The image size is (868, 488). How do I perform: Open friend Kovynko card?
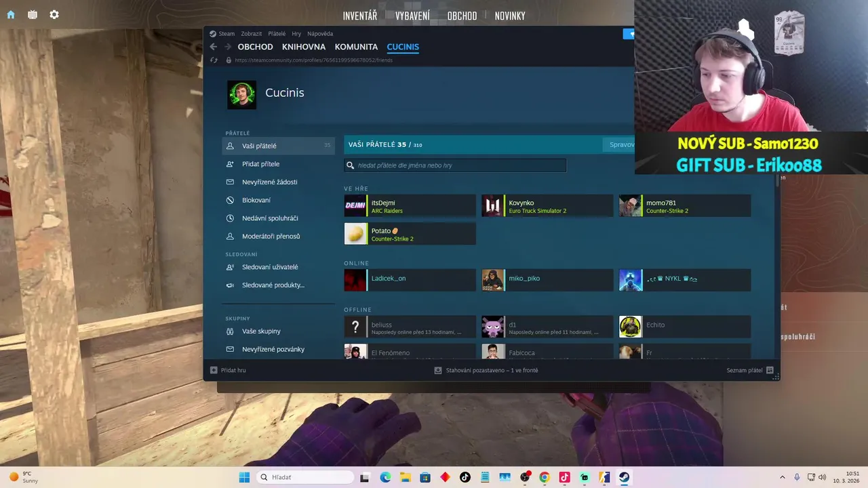tap(547, 206)
